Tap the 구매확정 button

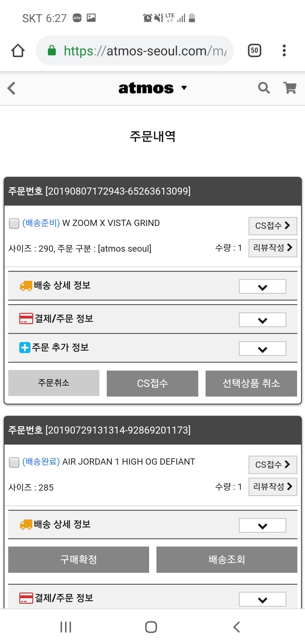click(79, 560)
